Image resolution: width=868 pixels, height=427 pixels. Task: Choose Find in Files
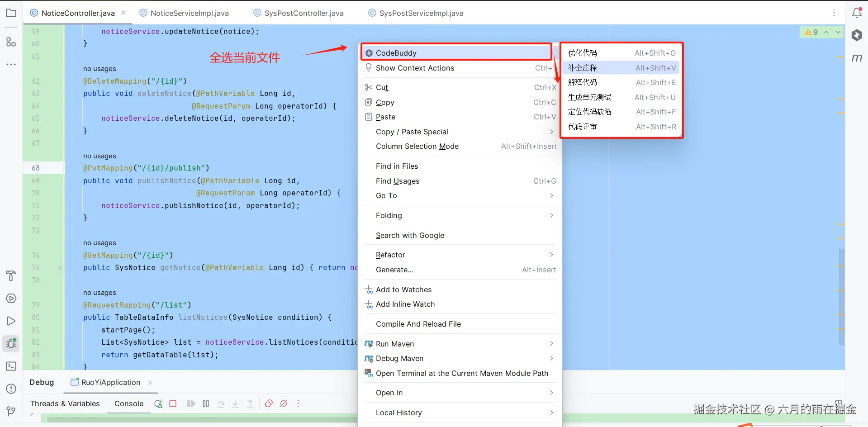460,166
